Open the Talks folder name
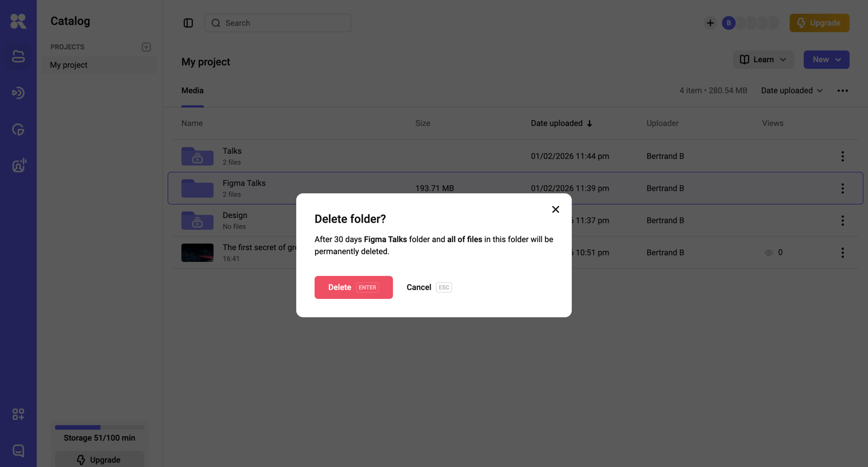The height and width of the screenshot is (467, 868). point(232,151)
